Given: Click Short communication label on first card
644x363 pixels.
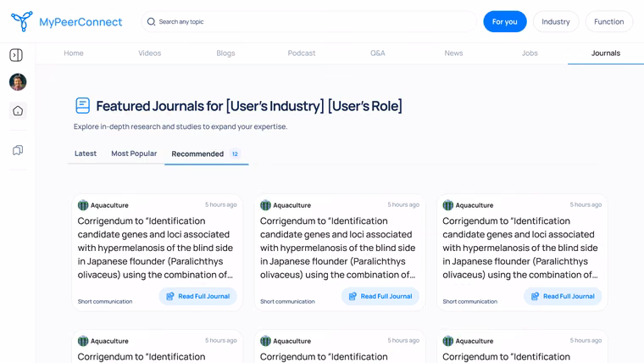Looking at the screenshot, I should click(105, 301).
